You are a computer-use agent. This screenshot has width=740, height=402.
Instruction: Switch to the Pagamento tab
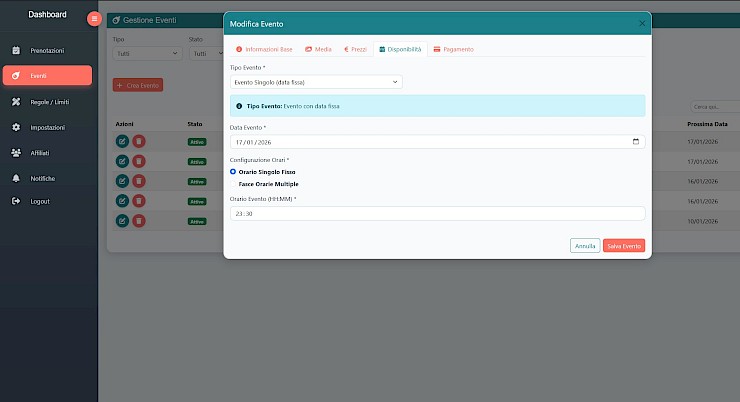tap(454, 49)
